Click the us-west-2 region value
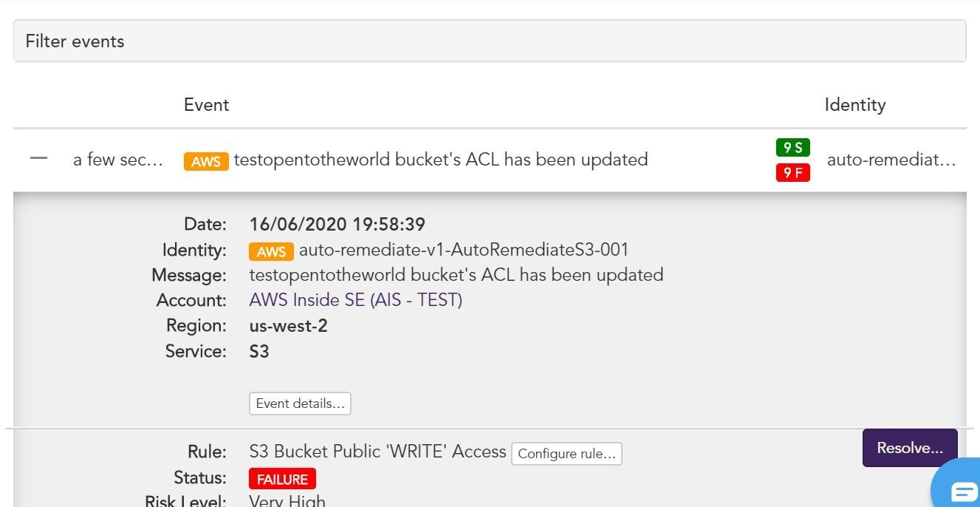 (289, 326)
